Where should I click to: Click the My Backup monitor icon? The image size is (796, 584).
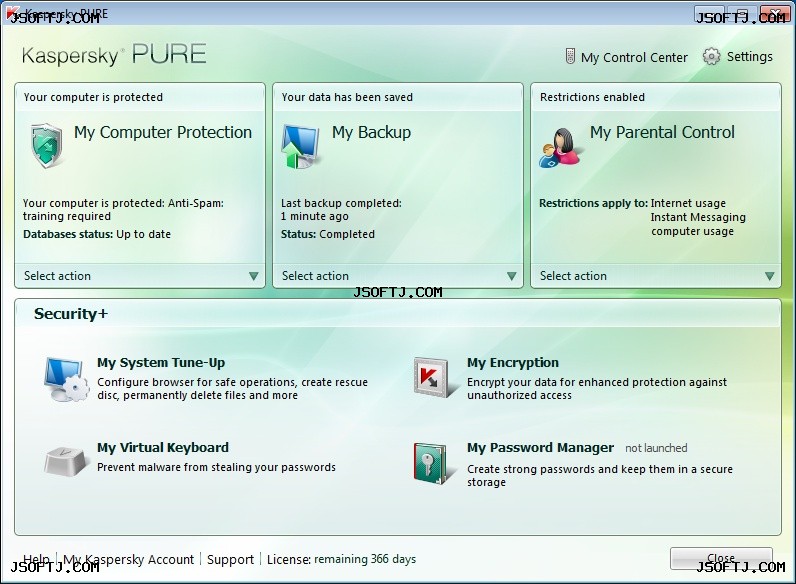[x=301, y=146]
